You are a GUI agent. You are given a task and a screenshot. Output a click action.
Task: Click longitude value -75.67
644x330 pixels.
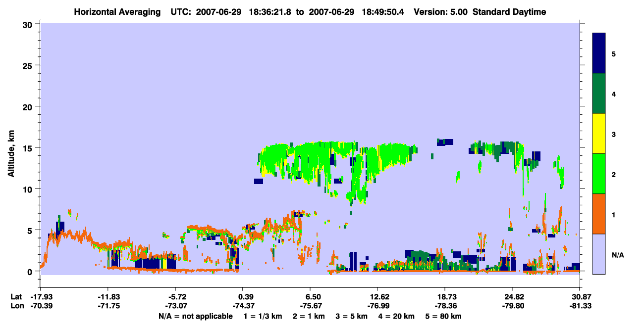tap(310, 306)
